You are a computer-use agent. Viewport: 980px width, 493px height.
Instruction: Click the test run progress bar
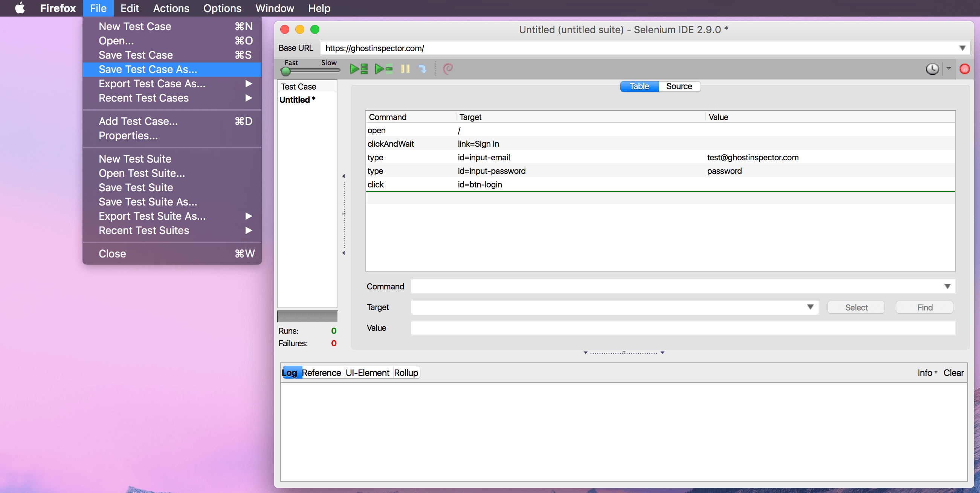[x=307, y=316]
